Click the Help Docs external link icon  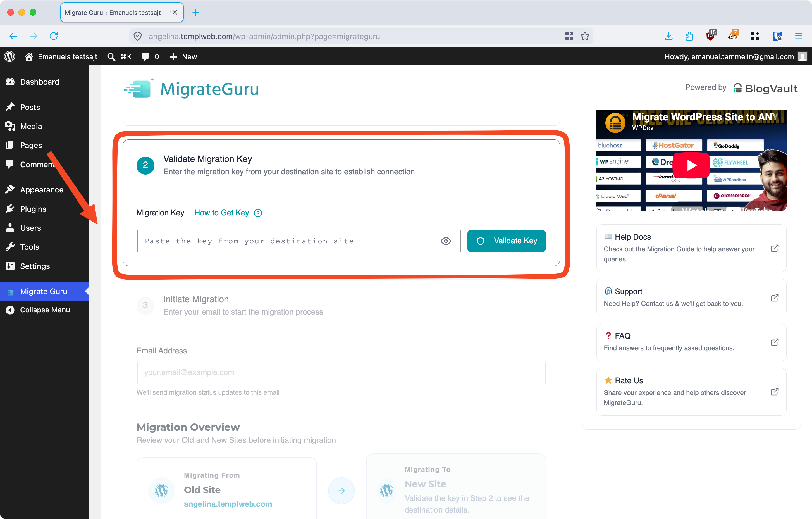[x=775, y=249]
